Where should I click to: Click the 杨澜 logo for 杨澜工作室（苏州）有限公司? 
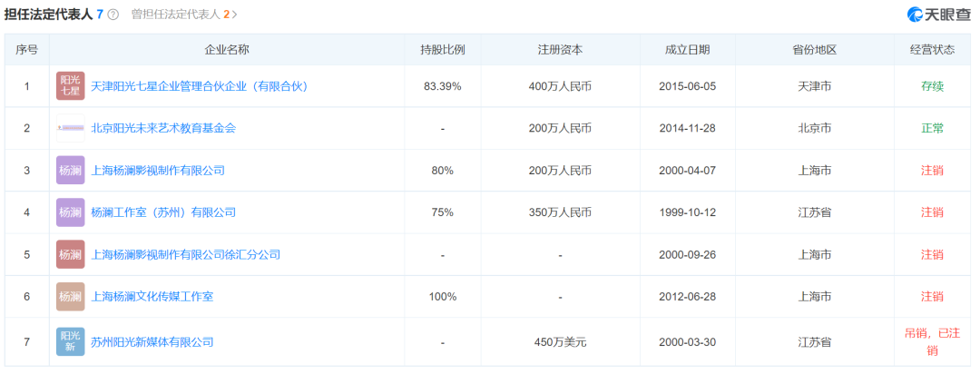tap(70, 212)
